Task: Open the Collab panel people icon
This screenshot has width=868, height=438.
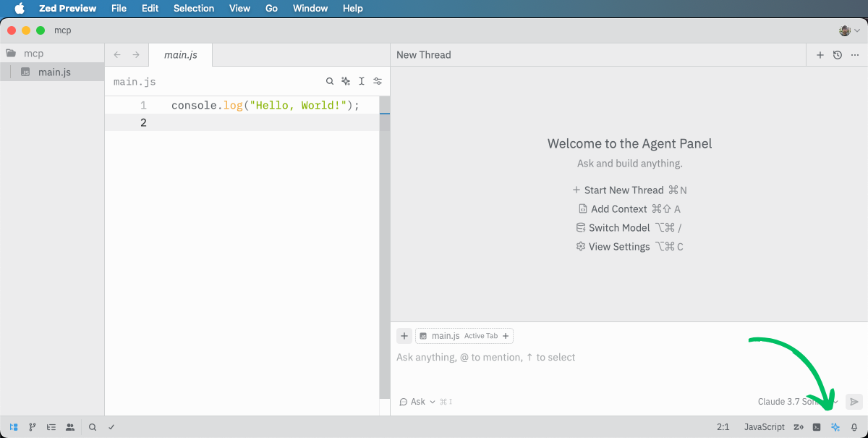Action: coord(70,427)
